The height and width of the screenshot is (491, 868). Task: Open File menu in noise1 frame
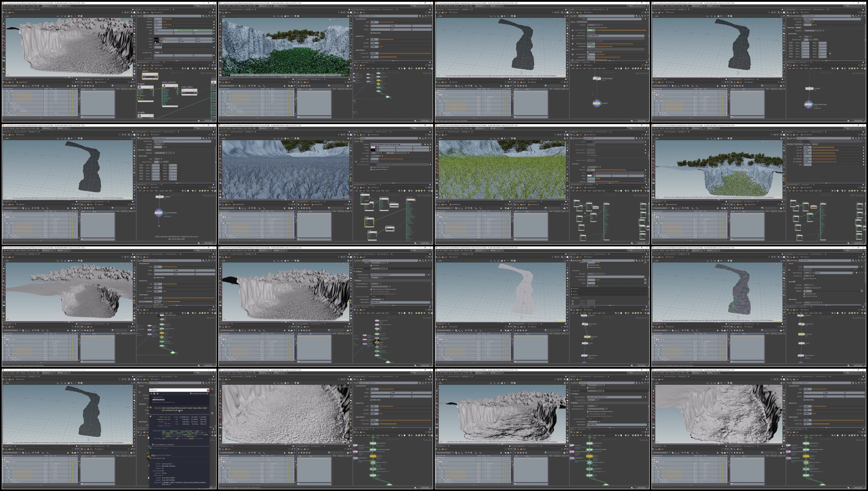pos(5,6)
